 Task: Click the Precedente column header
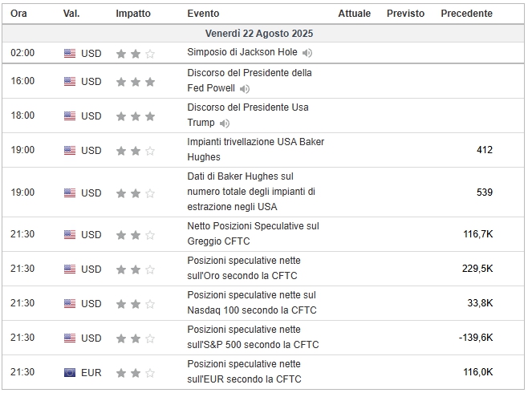(466, 14)
